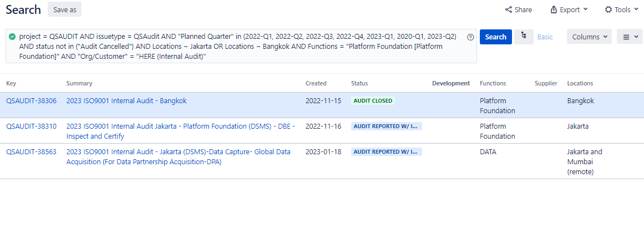Viewport: 644px width, 233px height.
Task: Click Platform Foundation cell in QSAUDIT-38310 row
Action: coord(498,131)
